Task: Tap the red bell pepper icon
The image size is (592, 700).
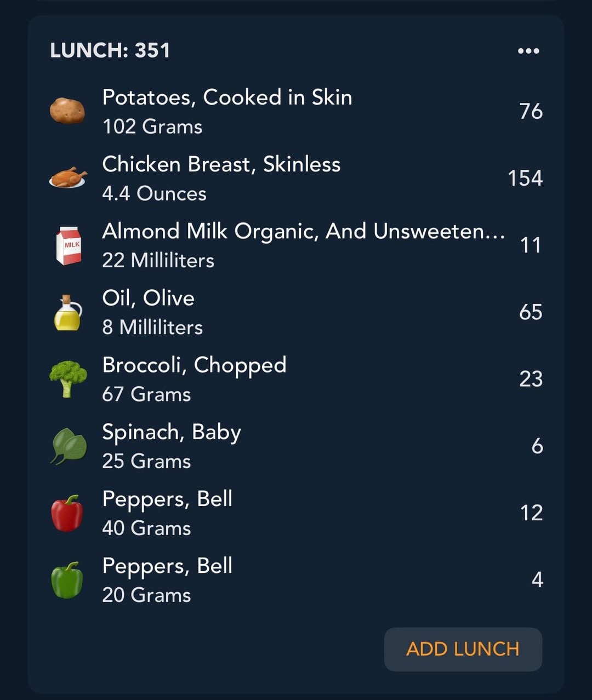Action: pyautogui.click(x=67, y=513)
